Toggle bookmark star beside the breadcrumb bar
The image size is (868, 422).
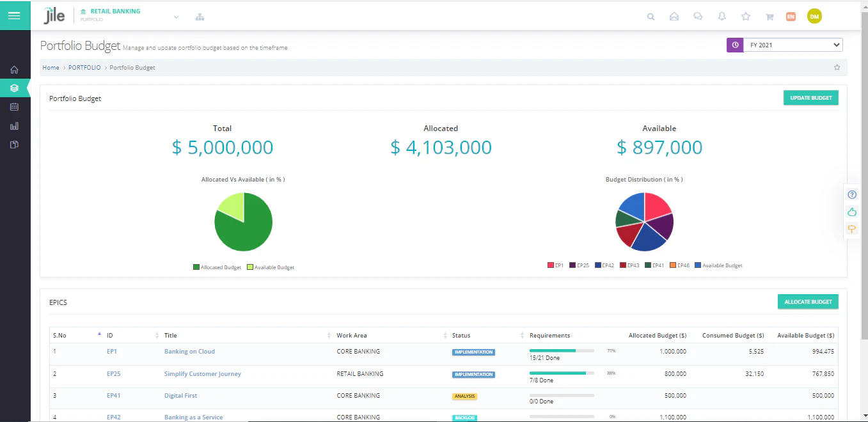pos(837,66)
